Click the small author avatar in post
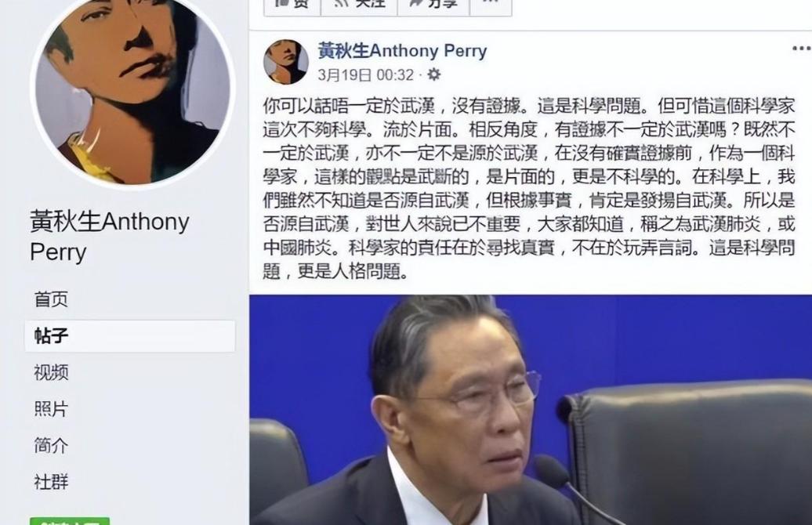 click(x=286, y=62)
